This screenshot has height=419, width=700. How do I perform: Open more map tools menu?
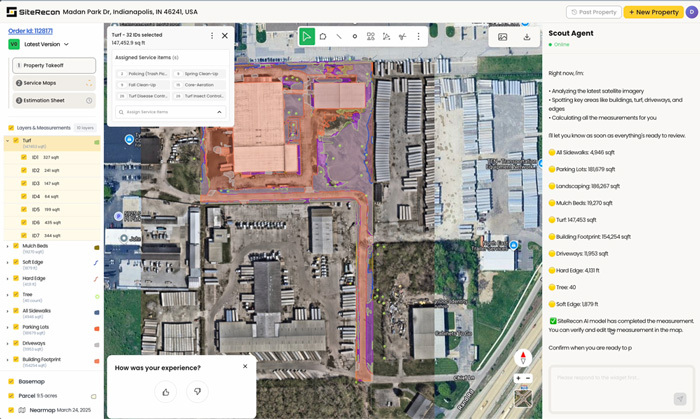click(x=418, y=37)
